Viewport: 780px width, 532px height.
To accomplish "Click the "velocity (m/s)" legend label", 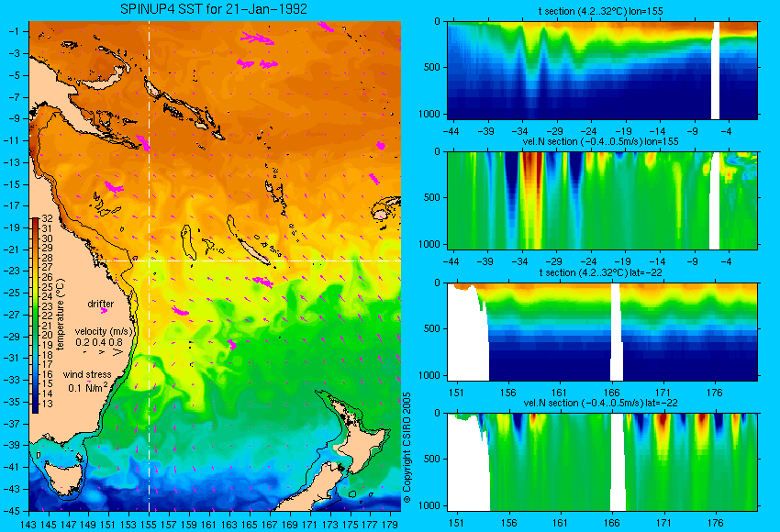I will coord(105,331).
